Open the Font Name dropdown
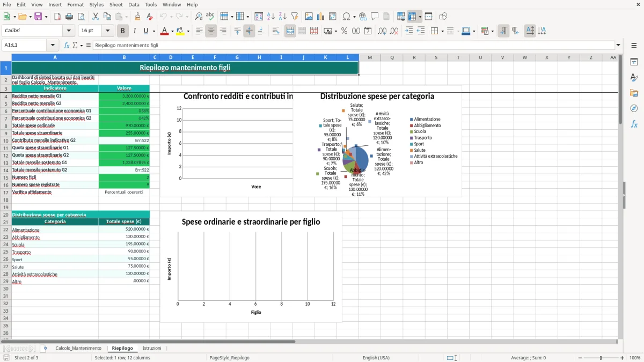 click(69, 31)
